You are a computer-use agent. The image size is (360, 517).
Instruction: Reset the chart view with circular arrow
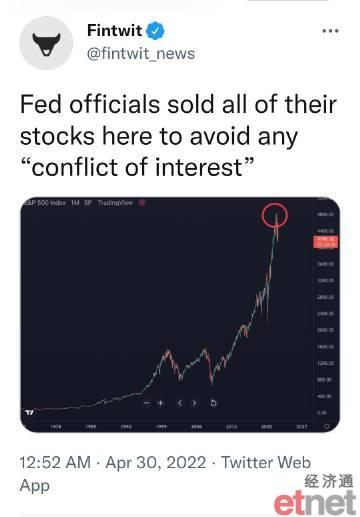pos(213,403)
